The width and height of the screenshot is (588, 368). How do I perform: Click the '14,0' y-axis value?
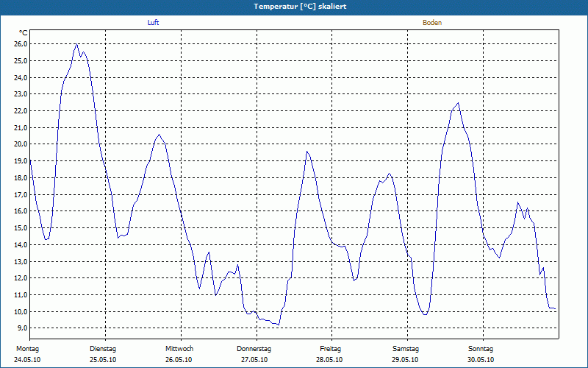point(21,245)
